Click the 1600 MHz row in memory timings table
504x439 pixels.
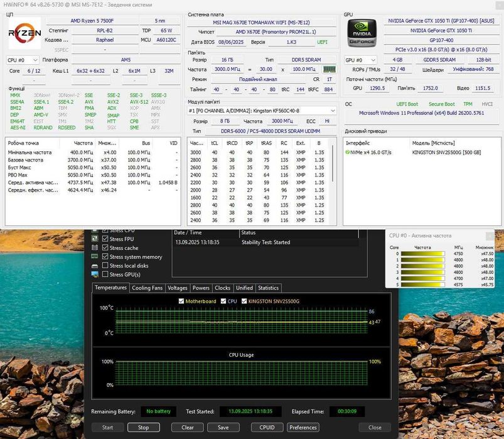click(259, 197)
